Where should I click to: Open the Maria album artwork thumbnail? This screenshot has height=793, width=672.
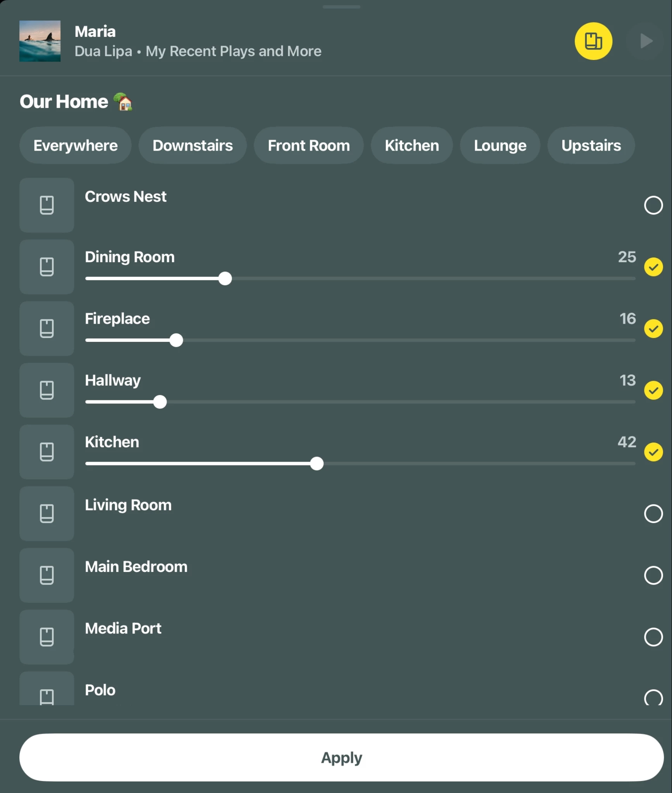(x=40, y=41)
